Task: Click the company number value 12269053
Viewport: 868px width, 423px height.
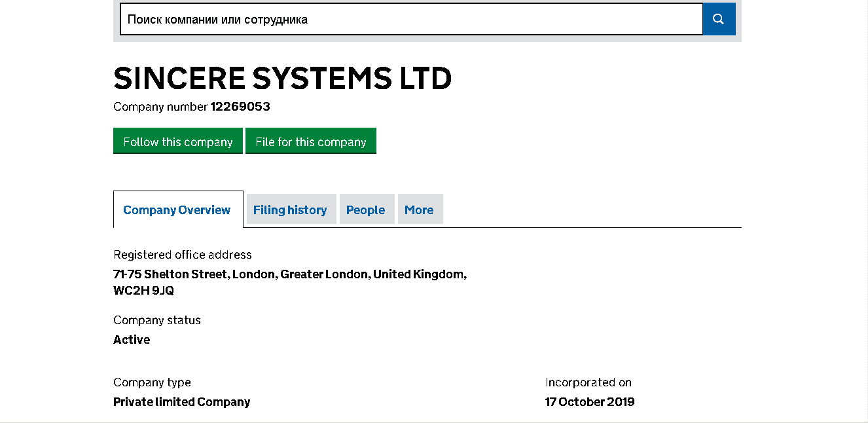Action: pos(240,107)
